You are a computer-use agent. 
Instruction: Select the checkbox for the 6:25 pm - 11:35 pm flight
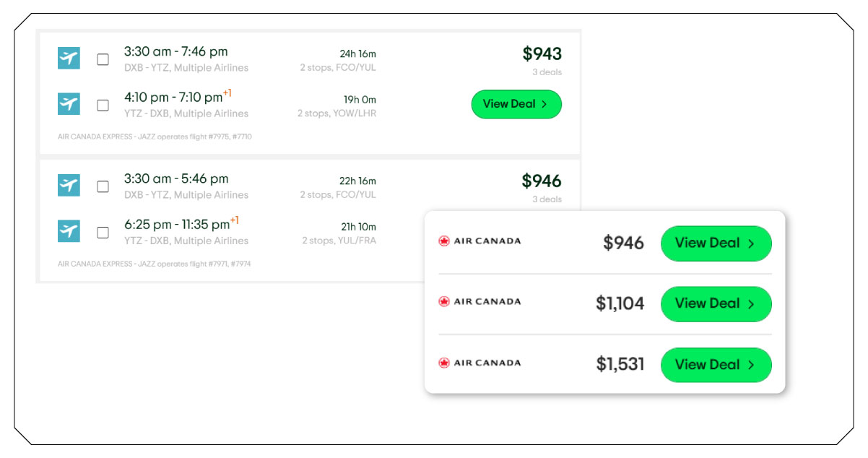pos(103,231)
